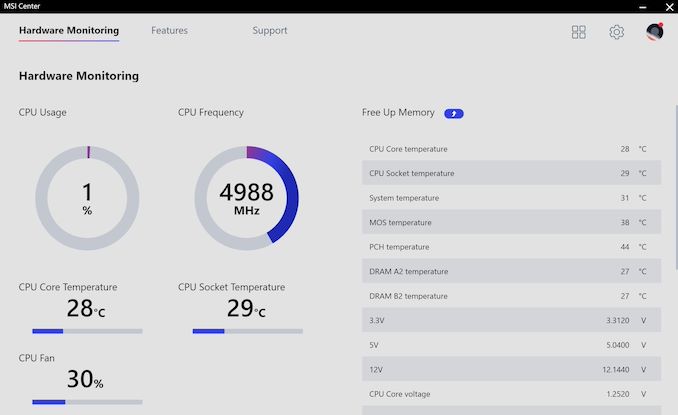
Task: Click the Free Up Memory button
Action: (x=454, y=113)
